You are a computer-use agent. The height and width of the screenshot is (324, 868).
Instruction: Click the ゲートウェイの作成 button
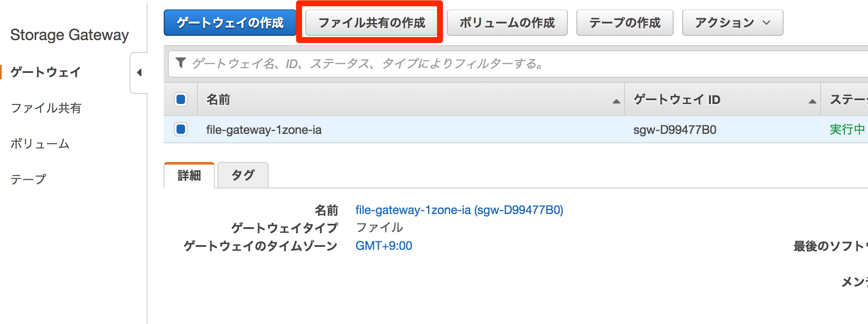tap(230, 23)
